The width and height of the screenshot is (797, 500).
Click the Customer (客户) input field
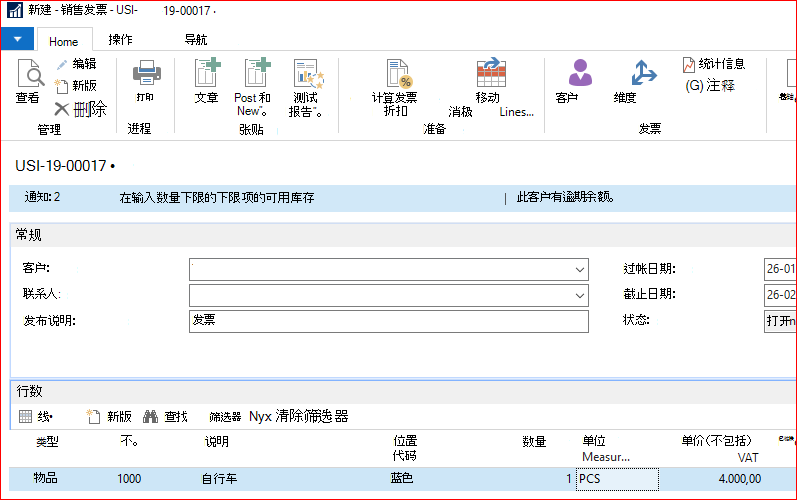(389, 270)
